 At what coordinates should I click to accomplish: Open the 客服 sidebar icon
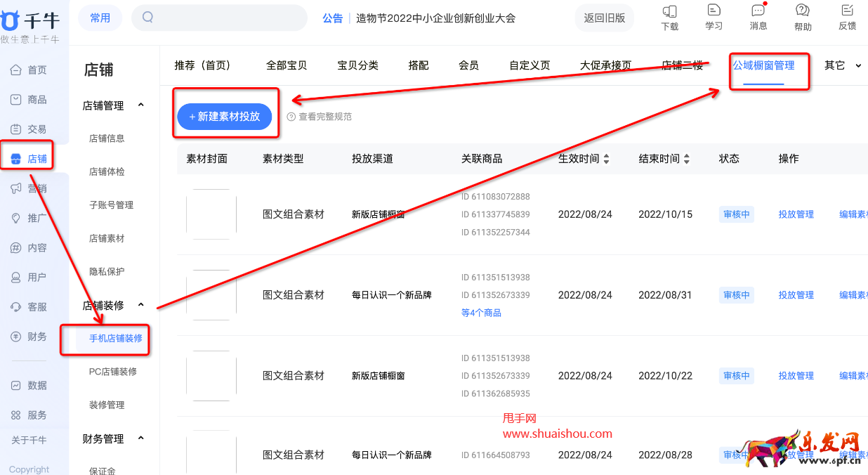click(x=27, y=306)
